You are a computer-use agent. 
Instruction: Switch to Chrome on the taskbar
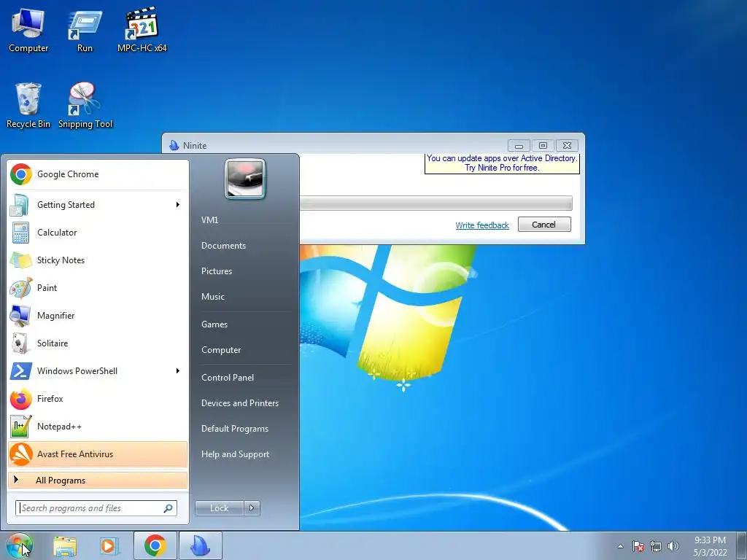pos(155,545)
